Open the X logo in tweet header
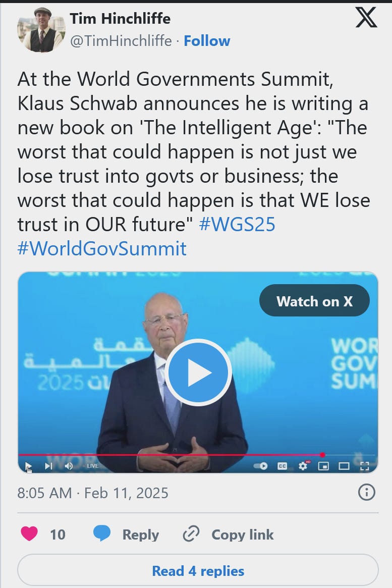 366,18
